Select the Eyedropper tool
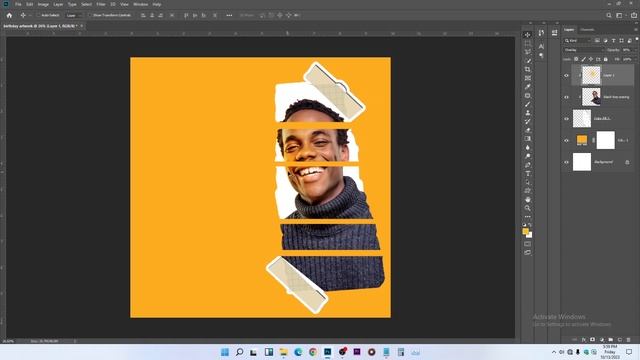 pyautogui.click(x=527, y=87)
